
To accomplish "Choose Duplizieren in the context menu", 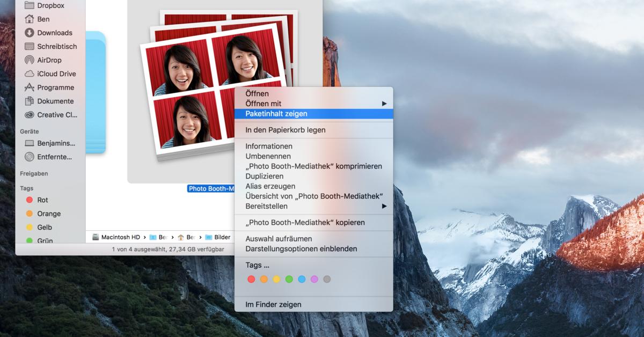I will pos(314,176).
